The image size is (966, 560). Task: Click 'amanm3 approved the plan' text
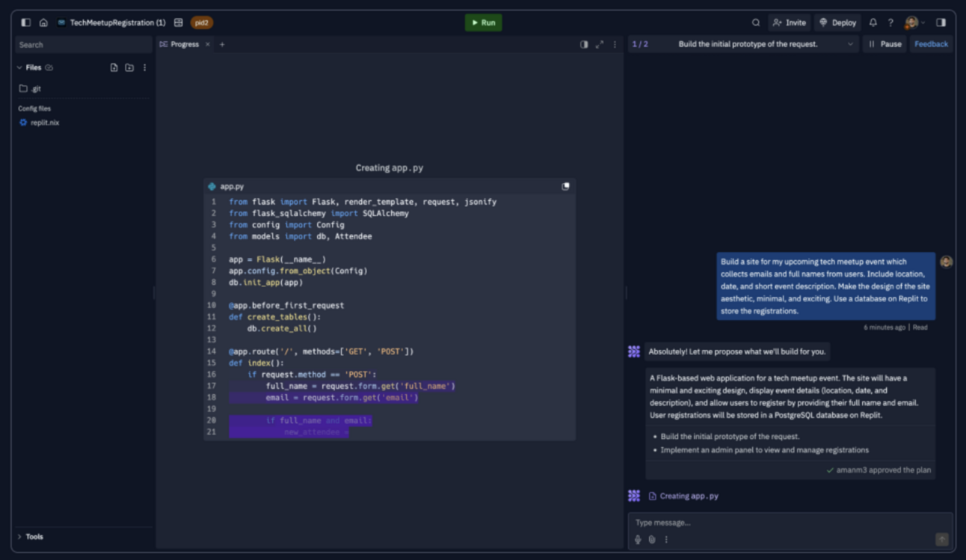(883, 470)
